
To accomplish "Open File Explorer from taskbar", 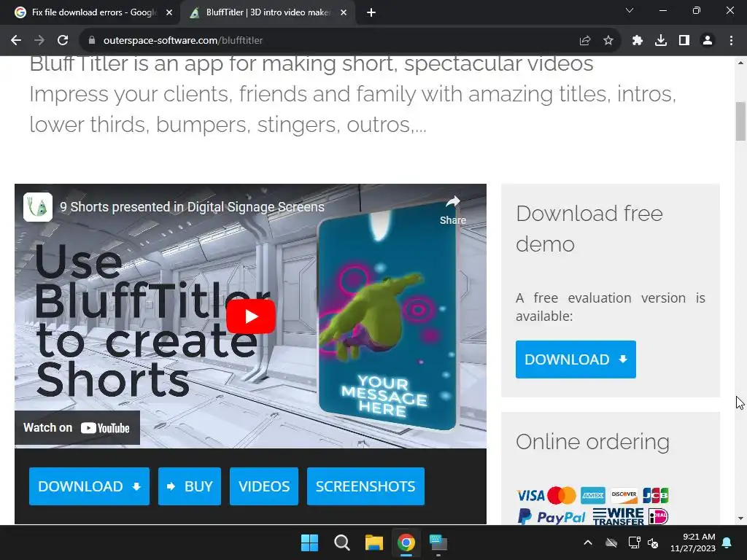I will pyautogui.click(x=374, y=542).
